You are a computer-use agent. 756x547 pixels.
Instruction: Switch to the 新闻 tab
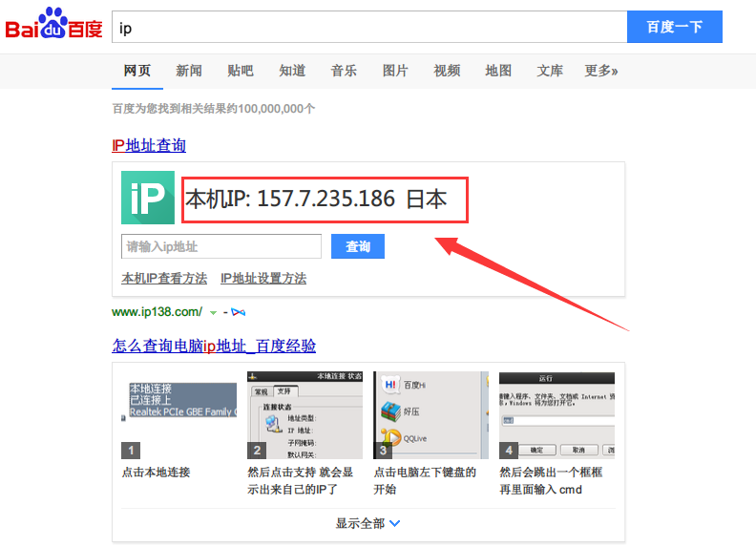point(189,71)
